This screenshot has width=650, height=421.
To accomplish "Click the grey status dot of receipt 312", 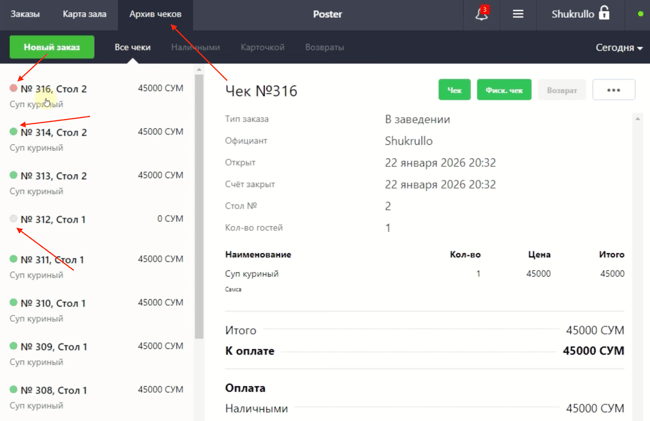I will pos(13,219).
